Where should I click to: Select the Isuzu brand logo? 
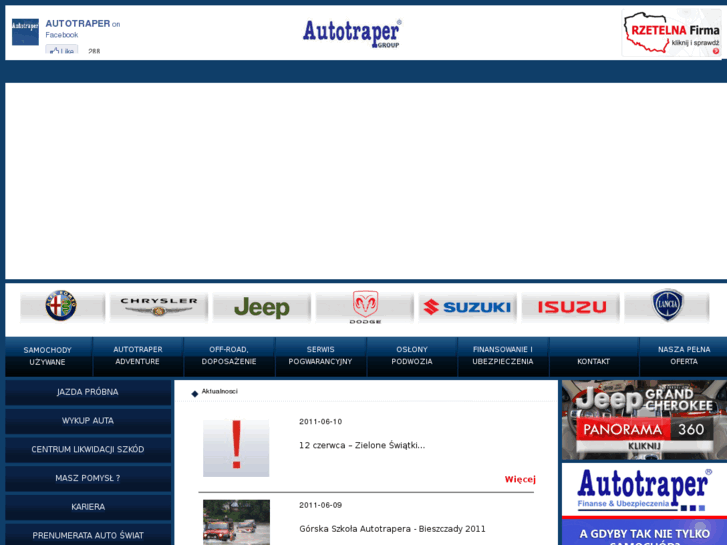571,307
